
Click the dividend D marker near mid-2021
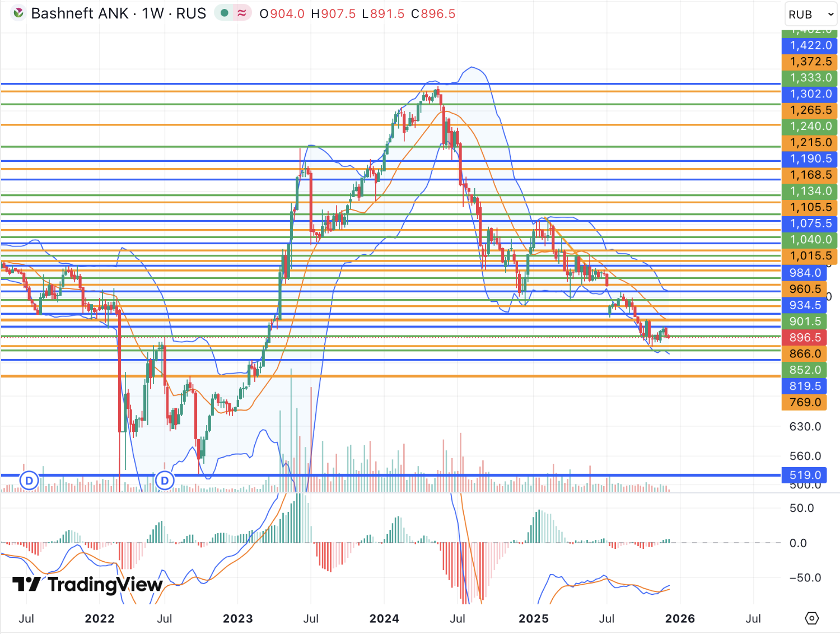[x=29, y=481]
